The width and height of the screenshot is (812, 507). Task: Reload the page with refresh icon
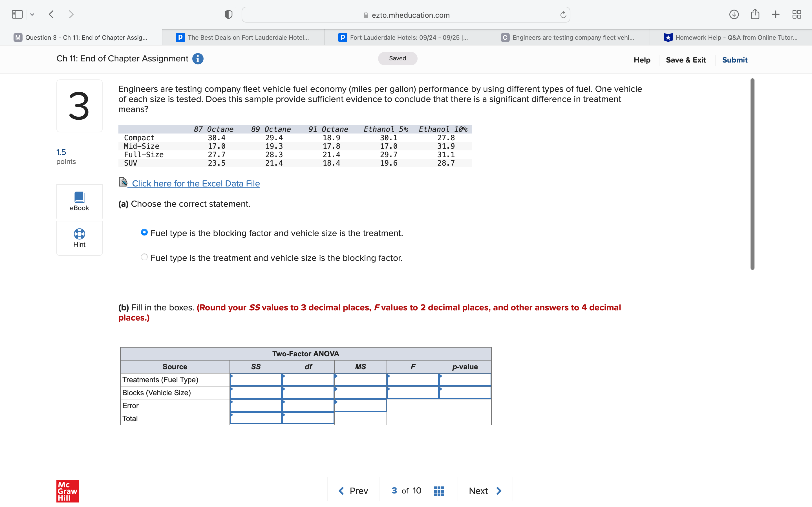[563, 15]
